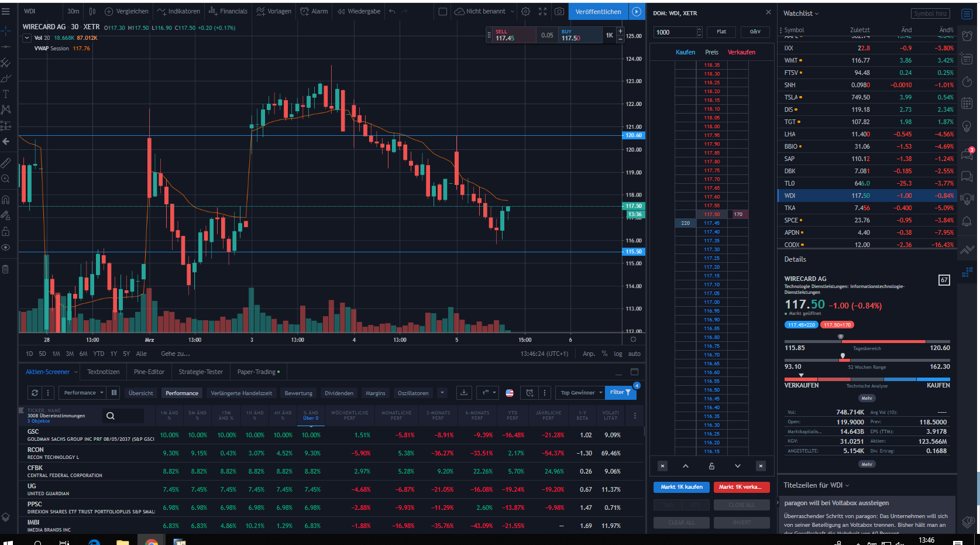Open chart settings gear
The width and height of the screenshot is (980, 545).
(x=525, y=11)
